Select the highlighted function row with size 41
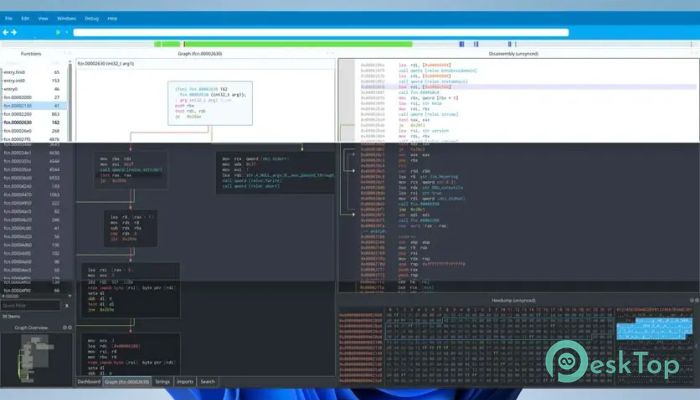This screenshot has width=700, height=400. tap(34, 106)
